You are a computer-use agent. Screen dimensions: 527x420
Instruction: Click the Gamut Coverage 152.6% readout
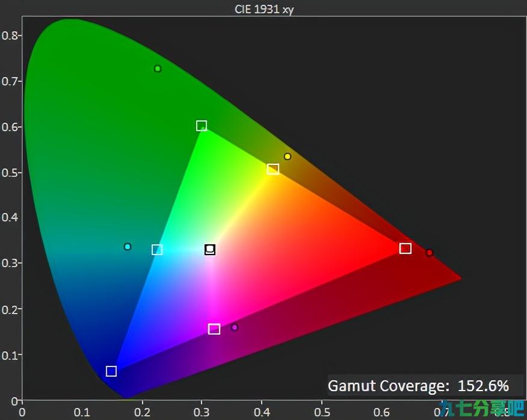(419, 386)
